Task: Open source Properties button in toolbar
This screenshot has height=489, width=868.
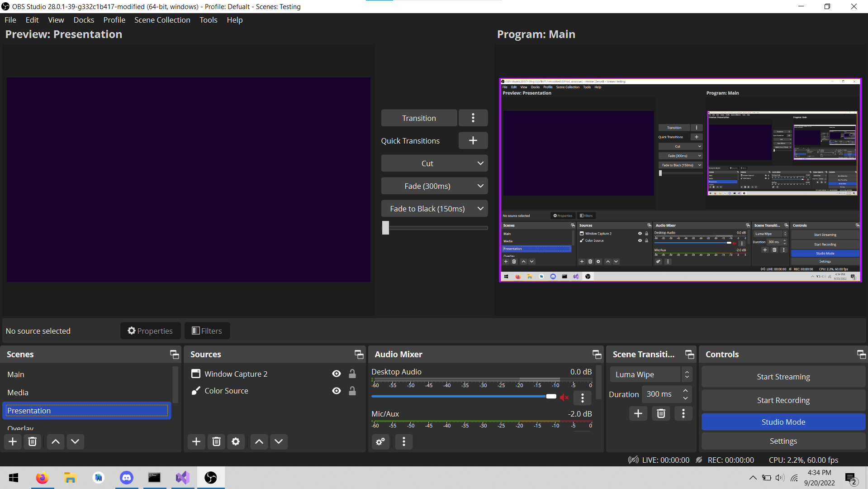Action: [x=151, y=331]
